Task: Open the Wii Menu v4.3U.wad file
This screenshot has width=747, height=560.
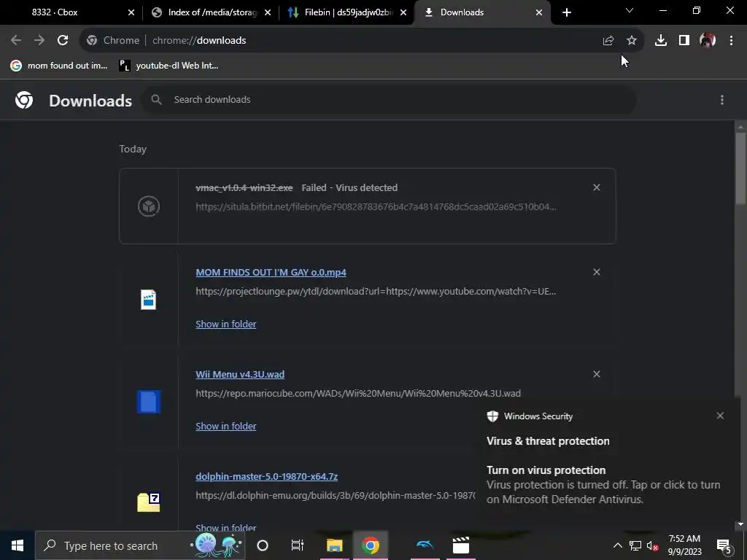Action: (x=240, y=374)
